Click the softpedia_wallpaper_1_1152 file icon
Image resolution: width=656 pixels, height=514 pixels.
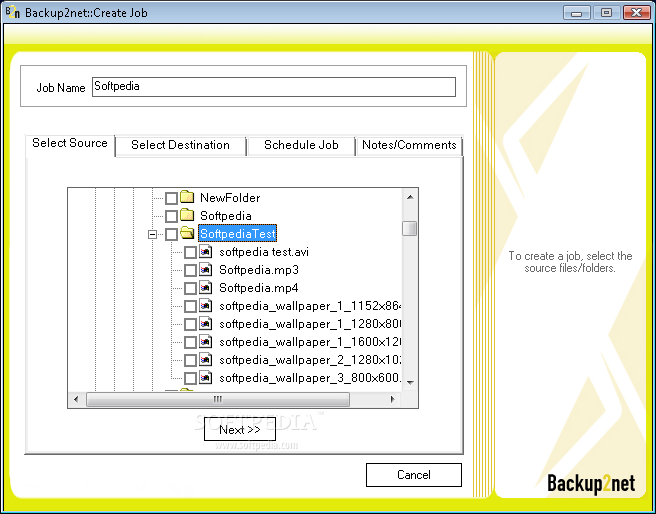[205, 305]
